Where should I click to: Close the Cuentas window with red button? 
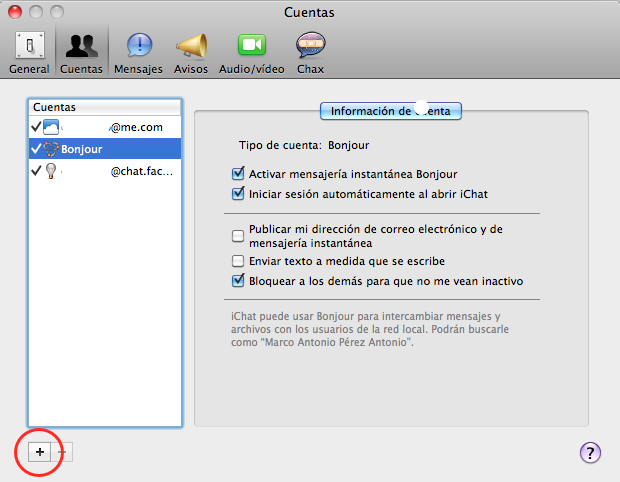point(15,12)
